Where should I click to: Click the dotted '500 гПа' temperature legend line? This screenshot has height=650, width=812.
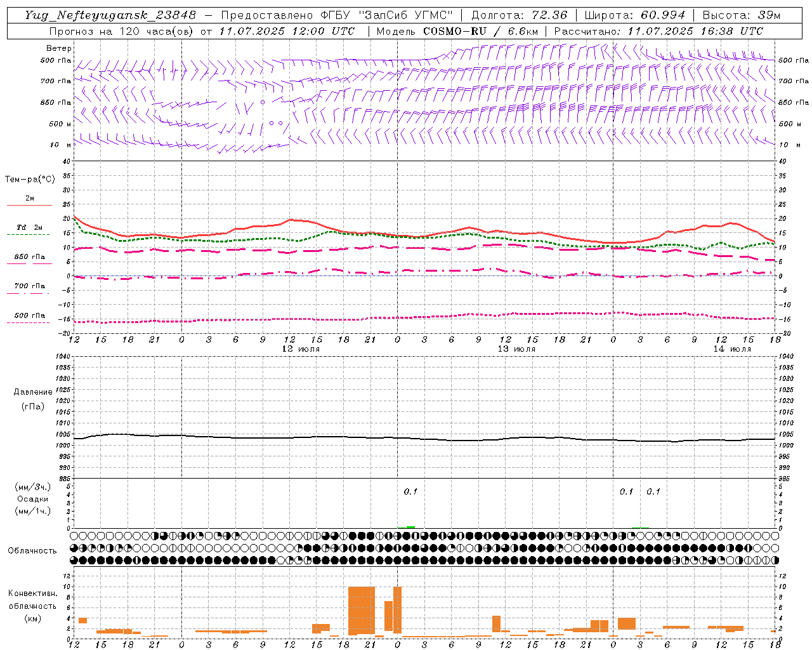pyautogui.click(x=28, y=322)
